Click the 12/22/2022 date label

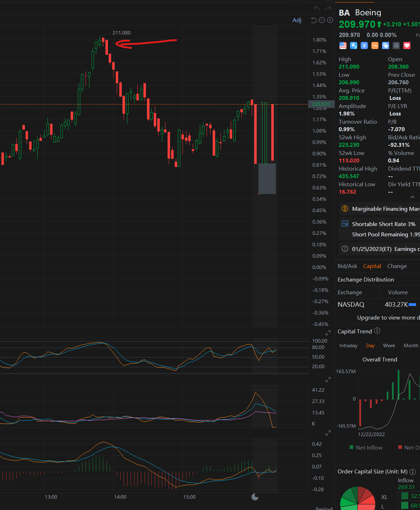click(x=371, y=434)
